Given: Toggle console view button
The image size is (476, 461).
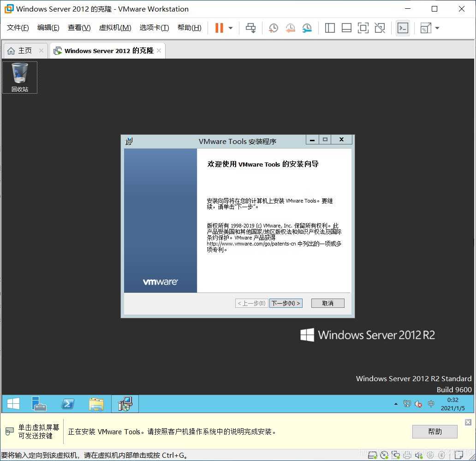Looking at the screenshot, I should [403, 28].
